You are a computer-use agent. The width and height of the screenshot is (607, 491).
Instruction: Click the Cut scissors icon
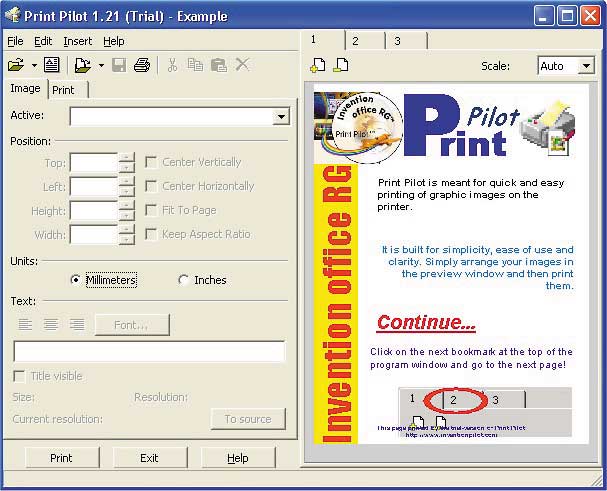coord(172,65)
